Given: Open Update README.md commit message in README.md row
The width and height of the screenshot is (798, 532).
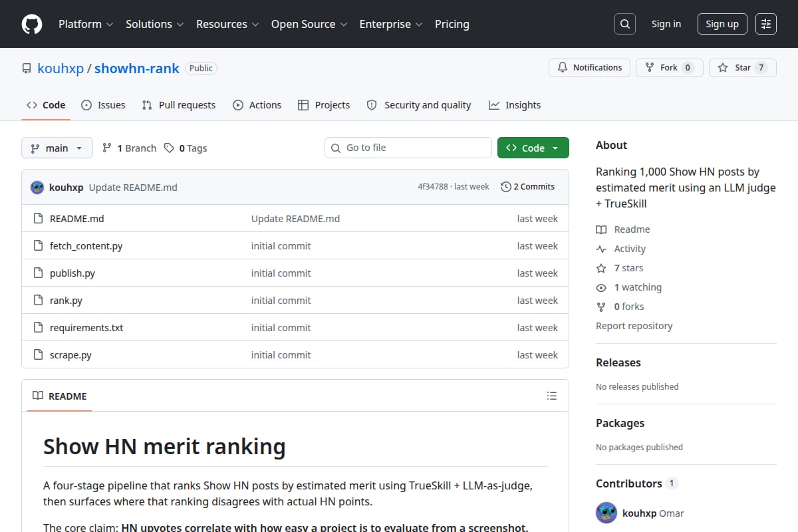Looking at the screenshot, I should click(295, 219).
